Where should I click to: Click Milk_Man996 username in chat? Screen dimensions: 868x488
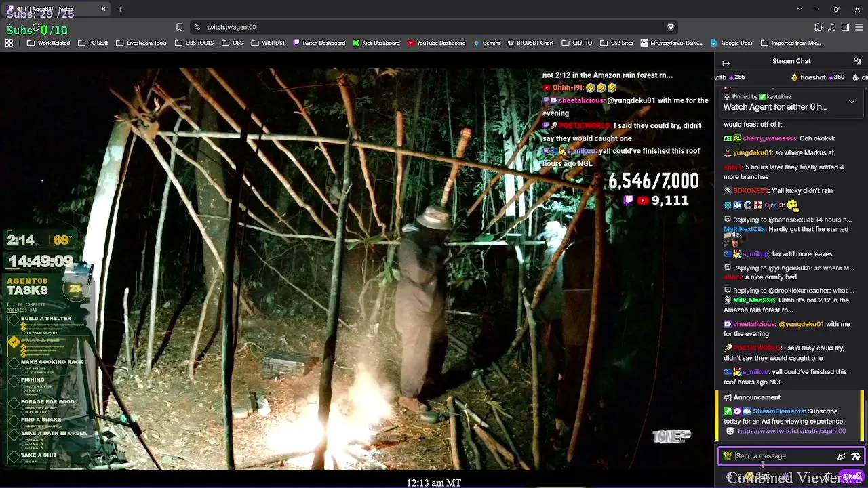point(754,300)
